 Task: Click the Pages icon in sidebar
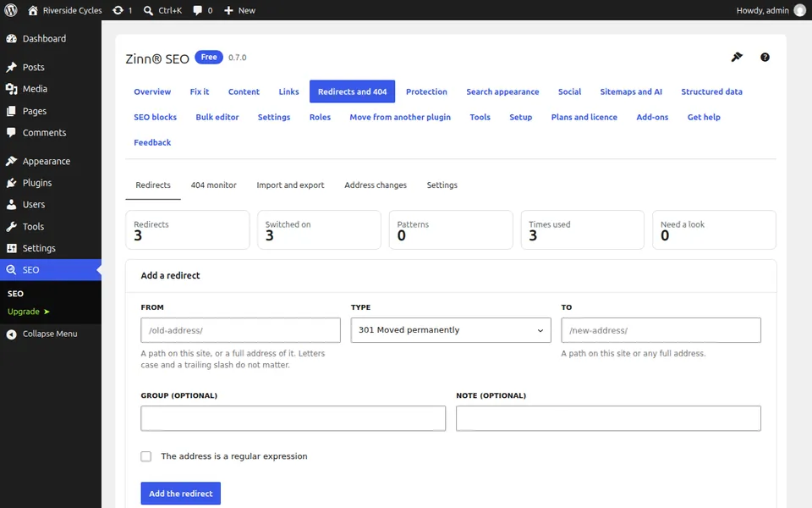(11, 111)
